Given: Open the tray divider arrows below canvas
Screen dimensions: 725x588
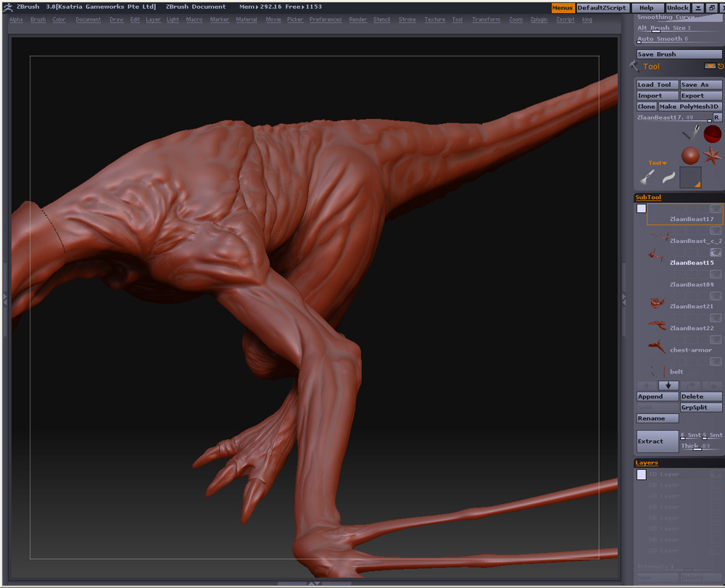Looking at the screenshot, I should point(314,584).
